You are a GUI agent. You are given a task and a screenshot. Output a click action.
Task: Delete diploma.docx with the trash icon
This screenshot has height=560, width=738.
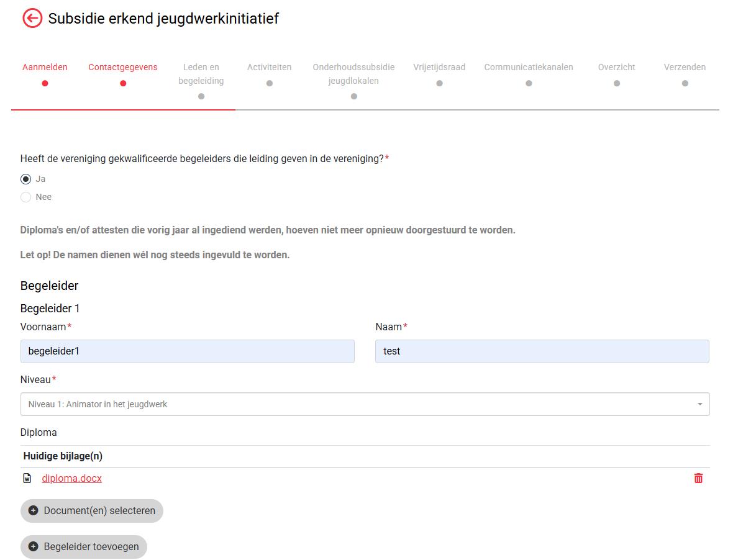[x=698, y=478]
